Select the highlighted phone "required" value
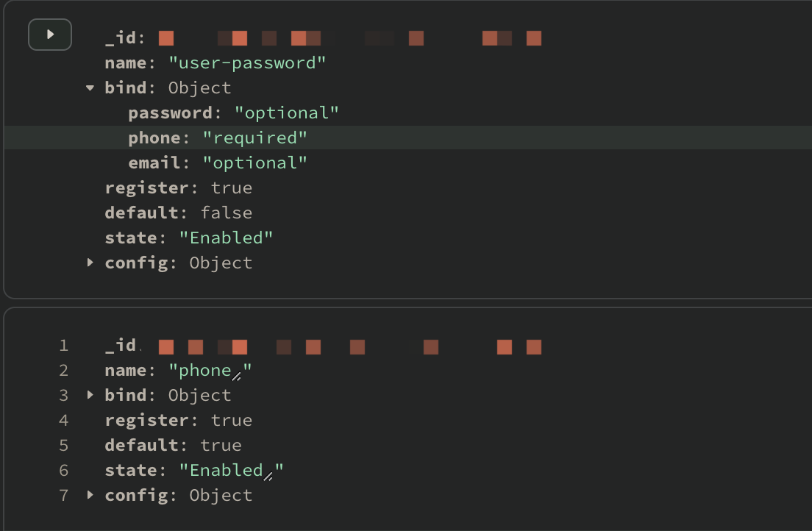 [254, 138]
